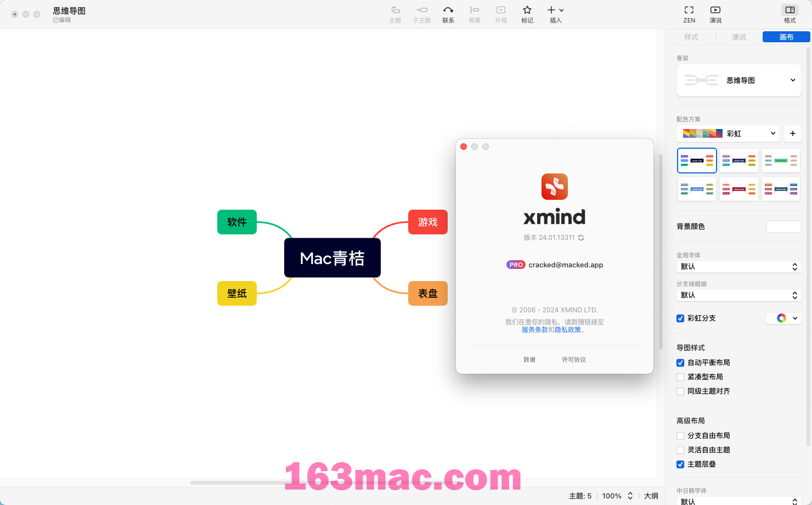Click the Topic (主题) toolbar icon

click(x=395, y=10)
